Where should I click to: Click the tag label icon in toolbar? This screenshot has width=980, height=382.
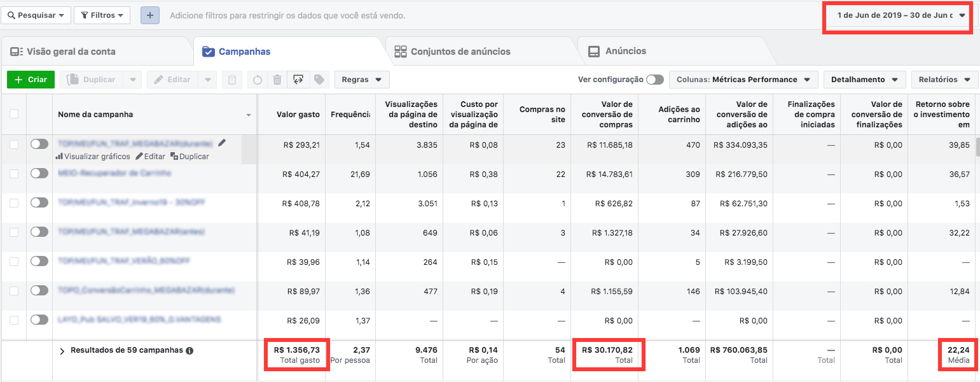point(319,80)
